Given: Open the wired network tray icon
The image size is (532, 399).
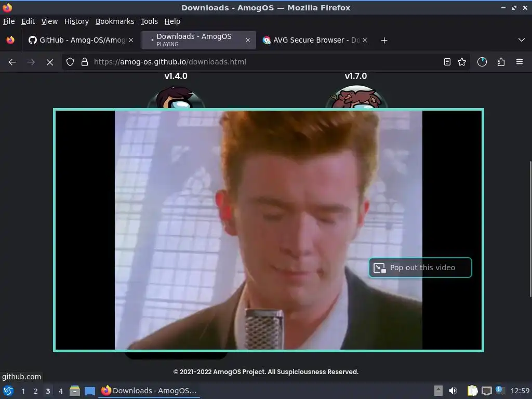Looking at the screenshot, I should pyautogui.click(x=487, y=391).
